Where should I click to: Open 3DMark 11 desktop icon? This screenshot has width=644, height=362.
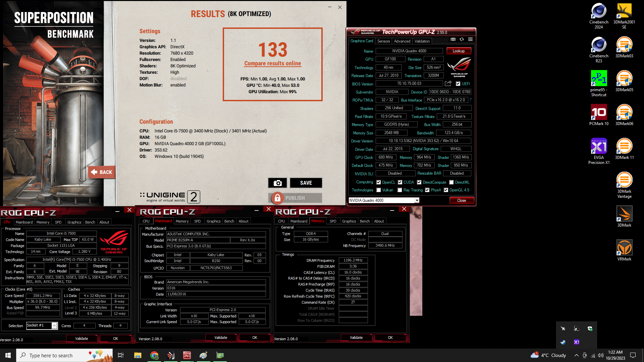pyautogui.click(x=624, y=149)
